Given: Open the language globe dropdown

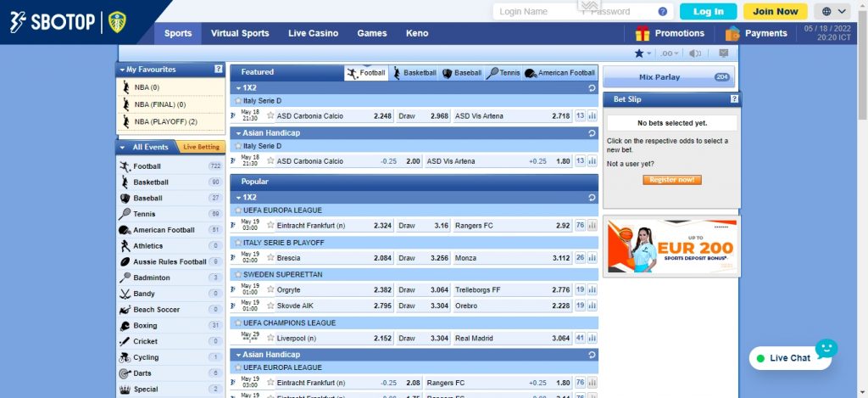Looking at the screenshot, I should (x=832, y=12).
